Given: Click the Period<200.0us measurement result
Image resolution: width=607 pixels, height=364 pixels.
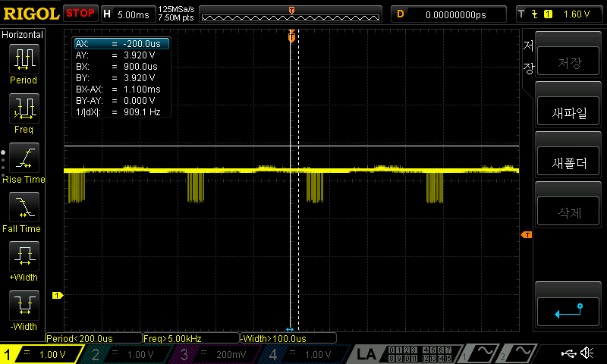Looking at the screenshot, I should [93, 338].
